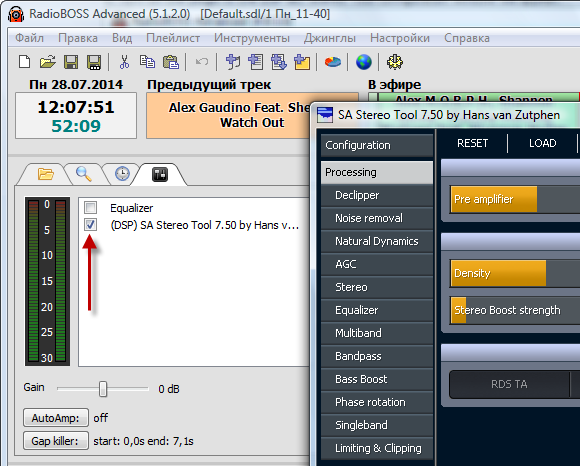Select the Processing section
The height and width of the screenshot is (466, 580).
click(377, 172)
